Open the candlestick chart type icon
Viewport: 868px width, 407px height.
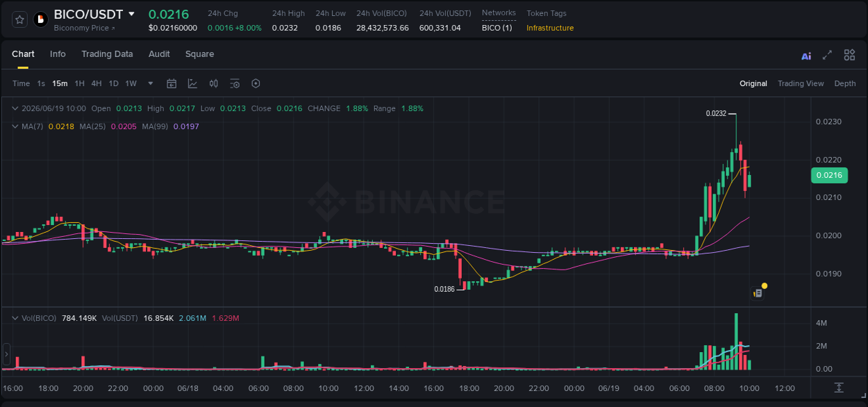point(214,83)
